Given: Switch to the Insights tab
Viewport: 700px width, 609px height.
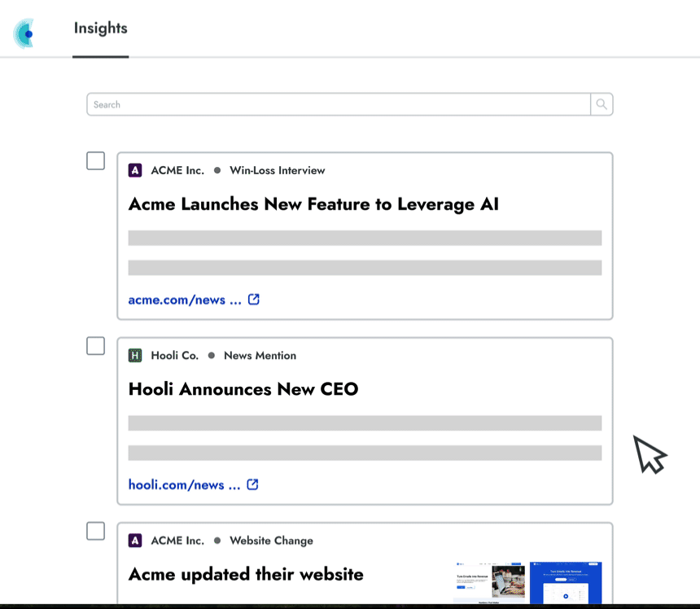Looking at the screenshot, I should [x=100, y=28].
